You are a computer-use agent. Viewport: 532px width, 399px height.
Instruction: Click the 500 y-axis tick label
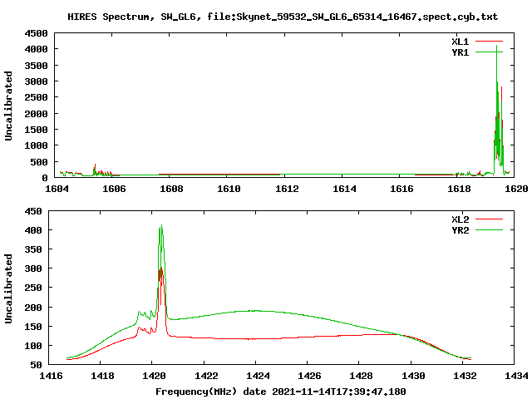(x=39, y=162)
